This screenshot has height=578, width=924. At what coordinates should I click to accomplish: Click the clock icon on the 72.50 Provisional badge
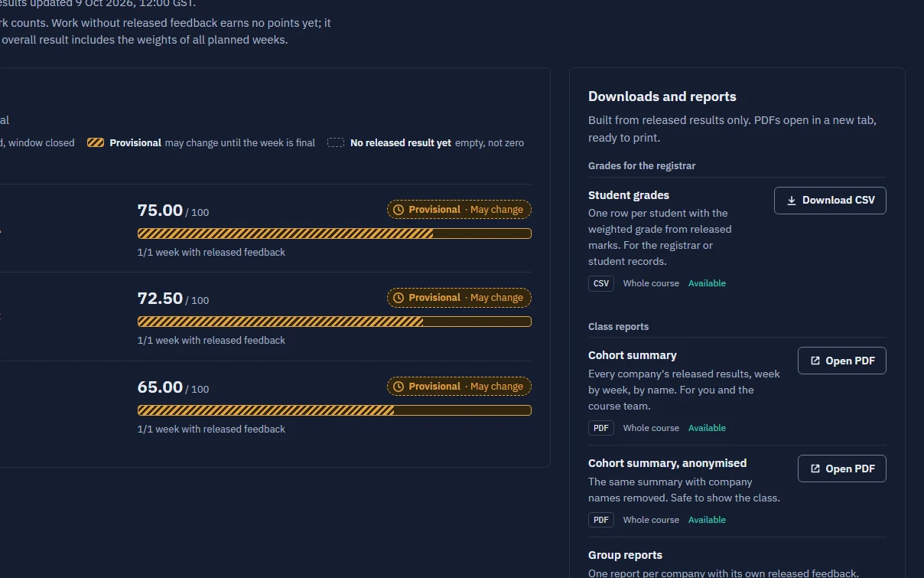pos(399,298)
